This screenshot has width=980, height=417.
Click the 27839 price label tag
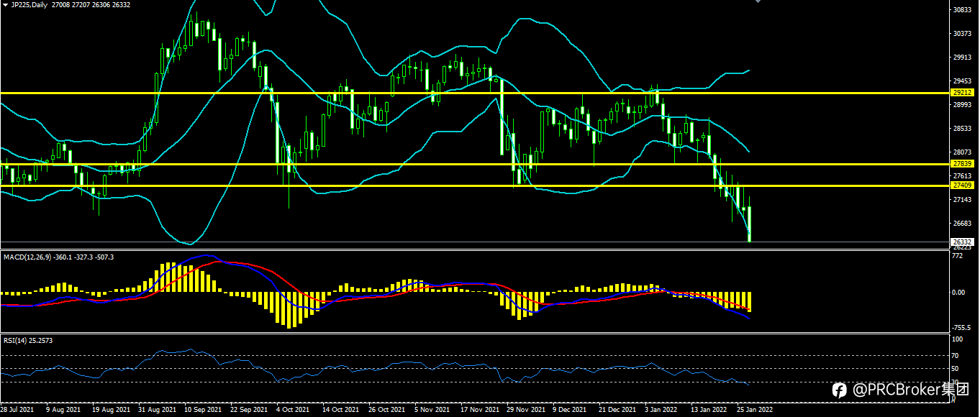tap(962, 164)
